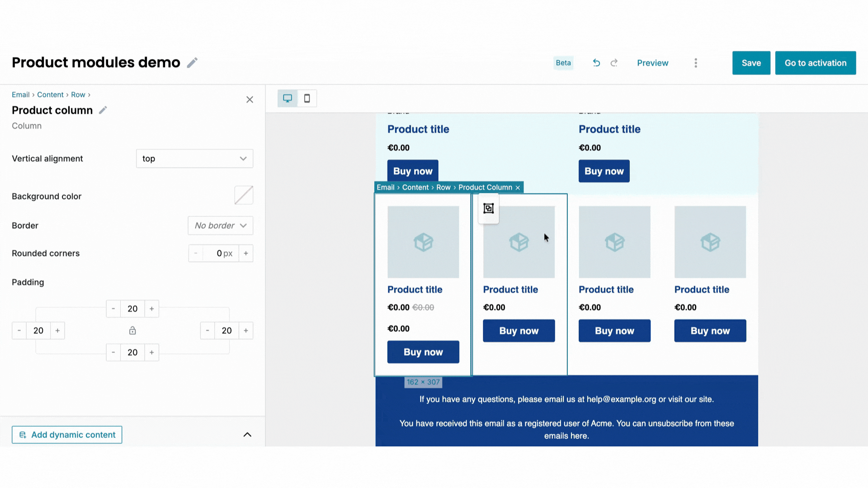Select Row in the breadcrumb navigation
This screenshot has height=488, width=868.
point(78,94)
